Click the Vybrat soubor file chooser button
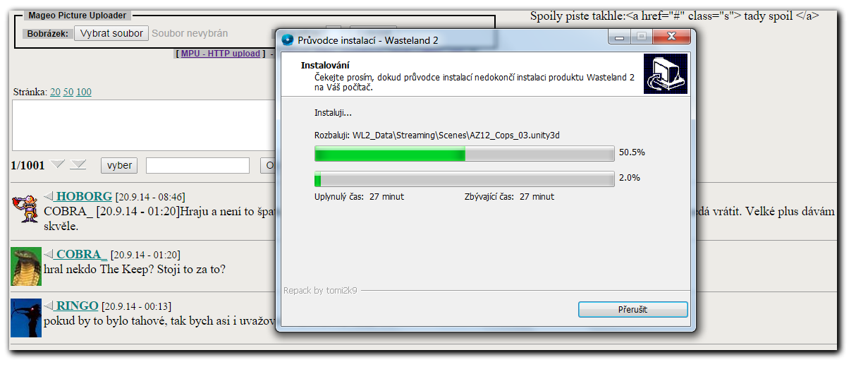 111,33
